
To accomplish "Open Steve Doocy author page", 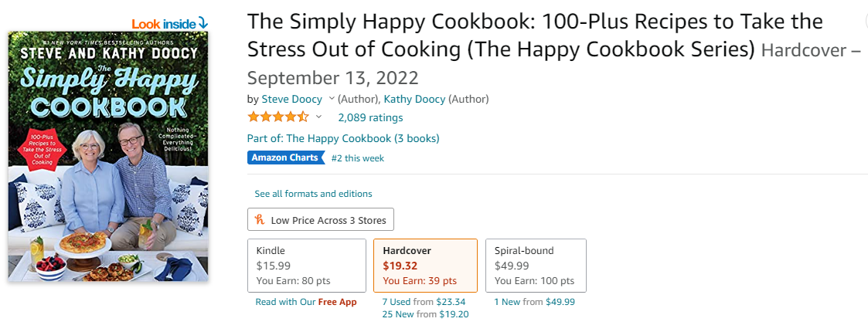I will [x=292, y=99].
